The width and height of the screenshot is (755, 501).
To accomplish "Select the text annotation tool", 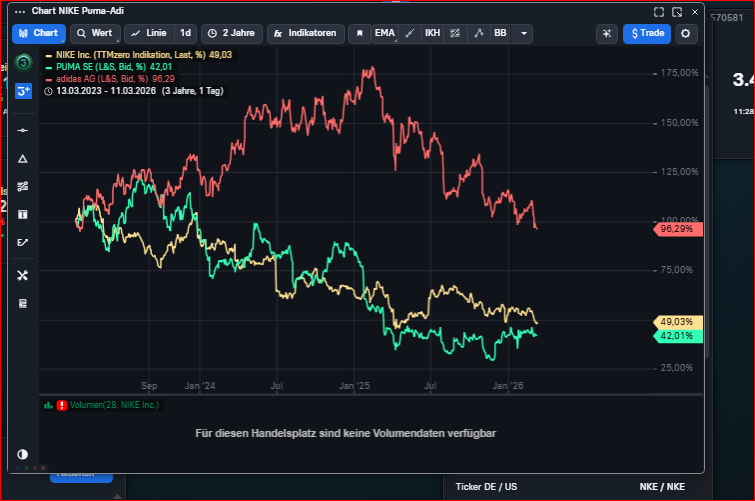I will click(x=23, y=214).
